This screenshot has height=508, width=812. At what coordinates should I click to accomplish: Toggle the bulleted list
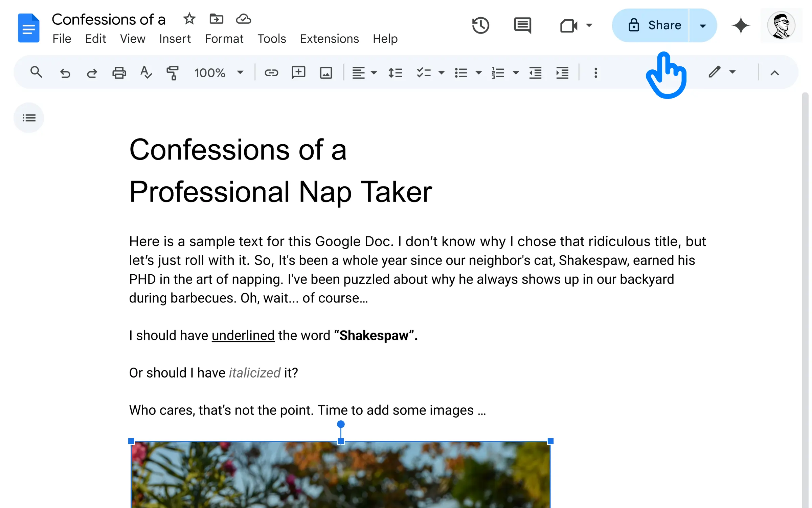coord(461,73)
